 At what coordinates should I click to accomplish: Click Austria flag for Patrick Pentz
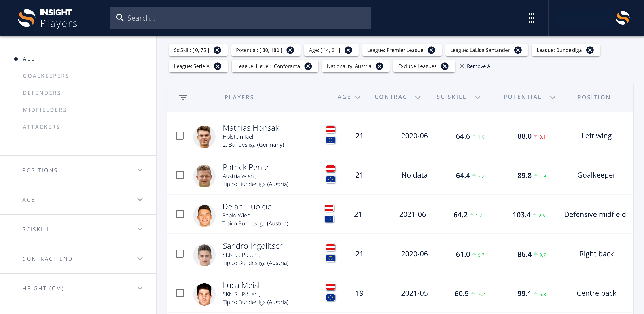(x=330, y=169)
